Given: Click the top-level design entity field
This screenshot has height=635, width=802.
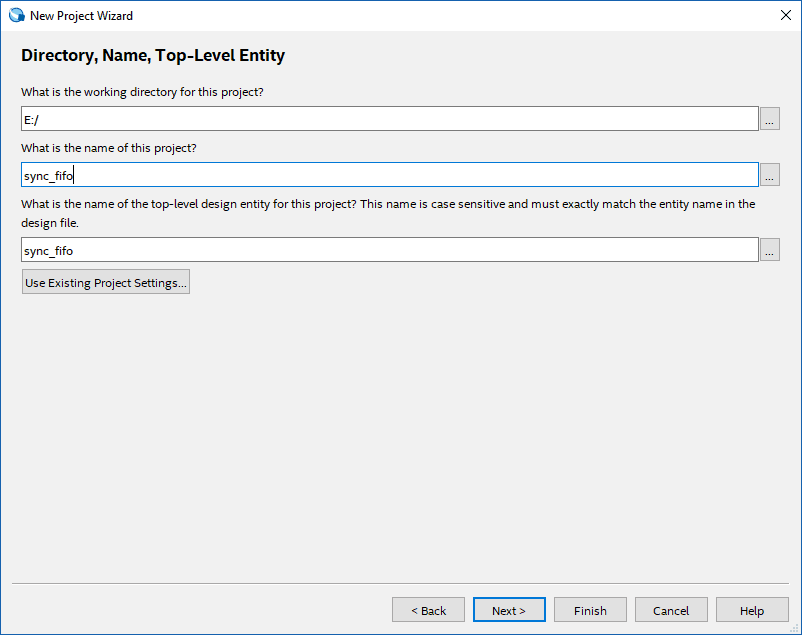Looking at the screenshot, I should (x=390, y=250).
